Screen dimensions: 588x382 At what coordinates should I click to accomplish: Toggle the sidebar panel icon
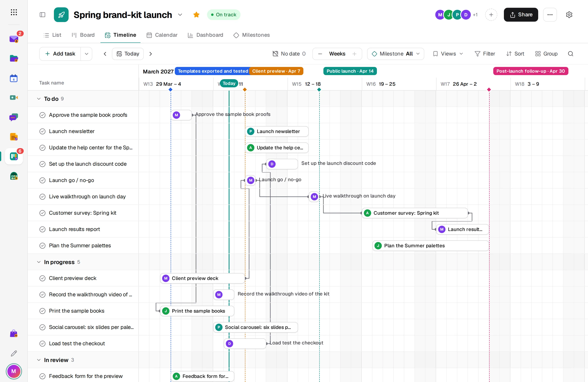tap(42, 14)
